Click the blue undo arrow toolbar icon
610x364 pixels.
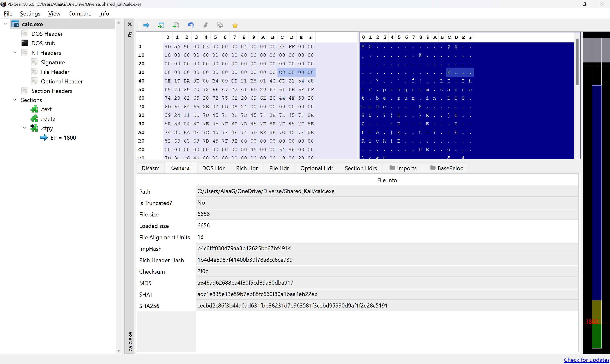point(190,25)
